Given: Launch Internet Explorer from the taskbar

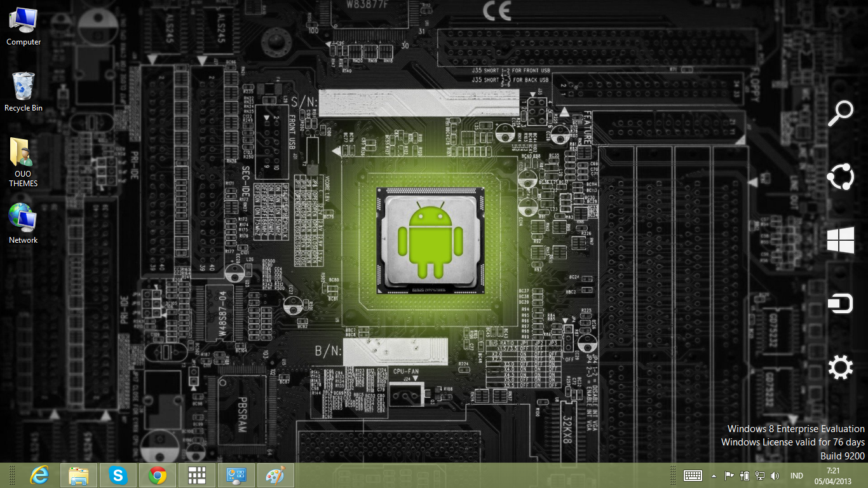Looking at the screenshot, I should pyautogui.click(x=39, y=475).
